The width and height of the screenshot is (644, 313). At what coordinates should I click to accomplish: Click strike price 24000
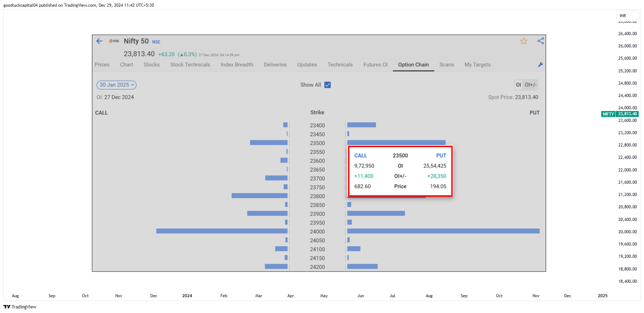[317, 232]
